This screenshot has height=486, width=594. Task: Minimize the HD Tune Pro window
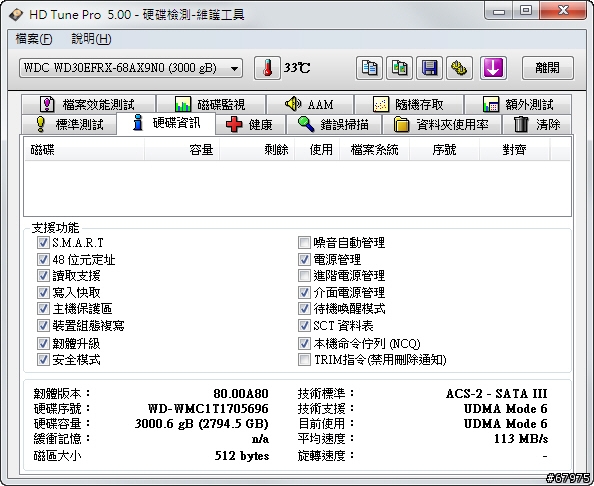(x=499, y=11)
